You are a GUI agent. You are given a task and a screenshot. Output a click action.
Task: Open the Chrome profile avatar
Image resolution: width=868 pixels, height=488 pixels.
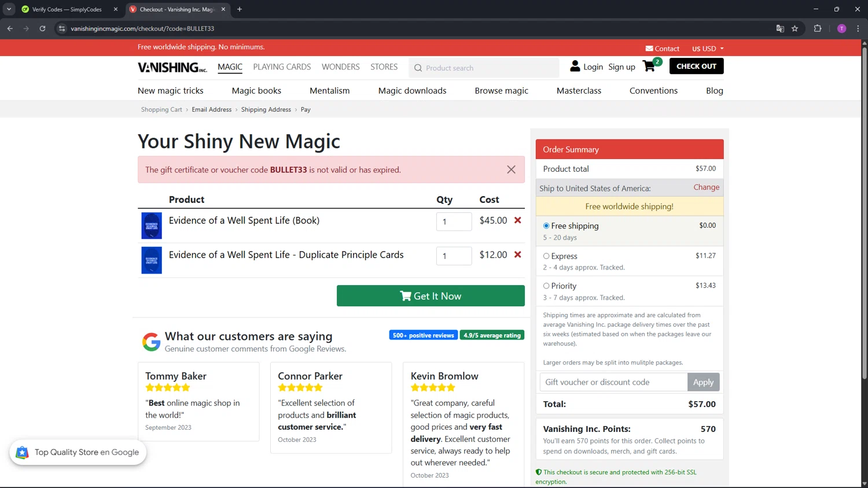(842, 28)
